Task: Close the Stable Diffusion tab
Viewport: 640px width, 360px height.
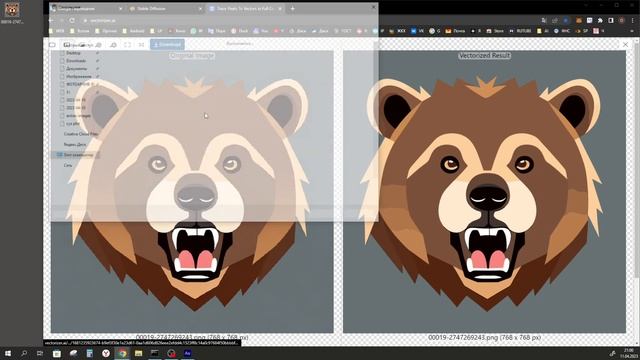Action: 200,8
